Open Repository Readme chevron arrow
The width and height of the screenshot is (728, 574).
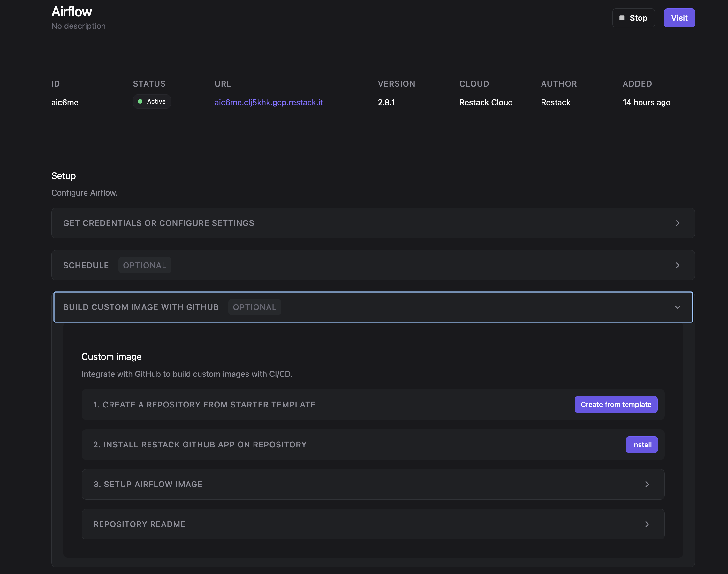pyautogui.click(x=647, y=524)
